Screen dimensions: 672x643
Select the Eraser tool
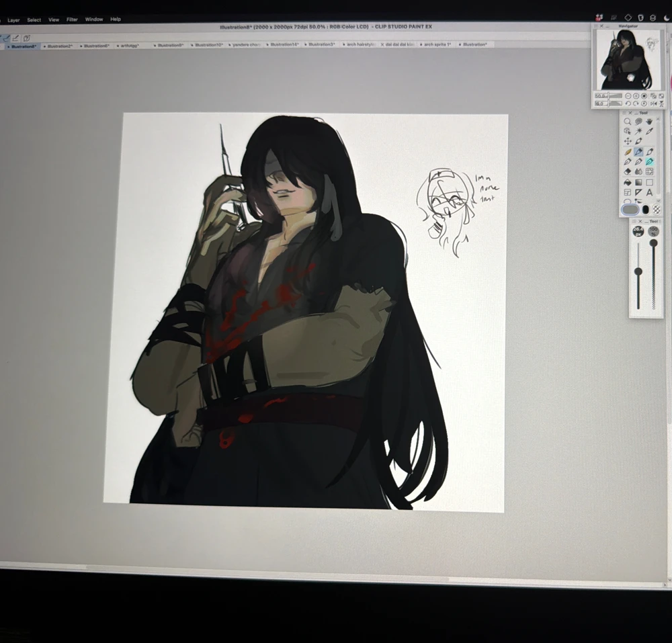tap(628, 171)
